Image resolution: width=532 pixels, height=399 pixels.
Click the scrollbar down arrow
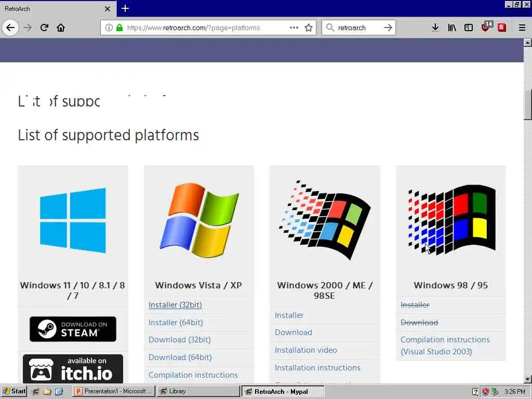click(x=528, y=379)
